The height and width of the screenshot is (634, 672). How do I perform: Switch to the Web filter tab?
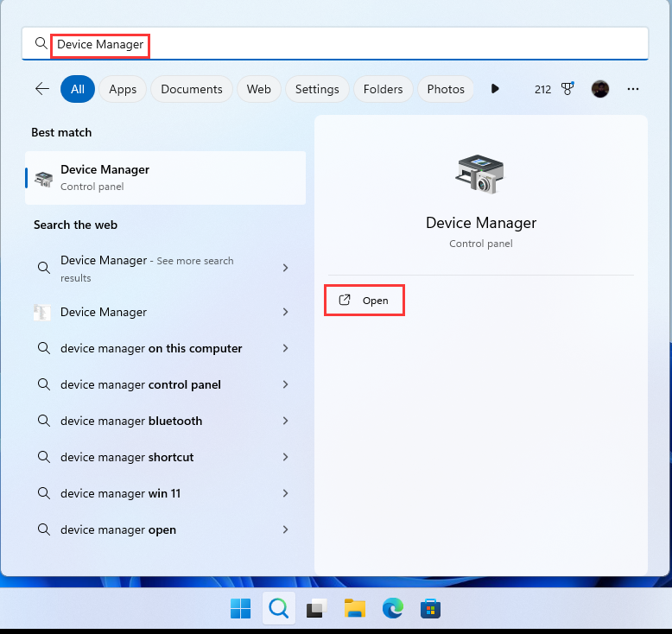click(259, 89)
